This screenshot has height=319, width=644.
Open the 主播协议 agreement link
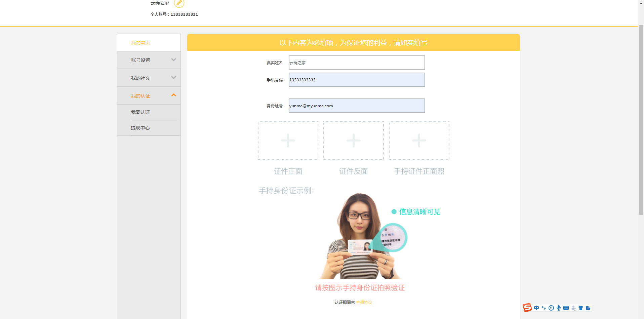(364, 302)
